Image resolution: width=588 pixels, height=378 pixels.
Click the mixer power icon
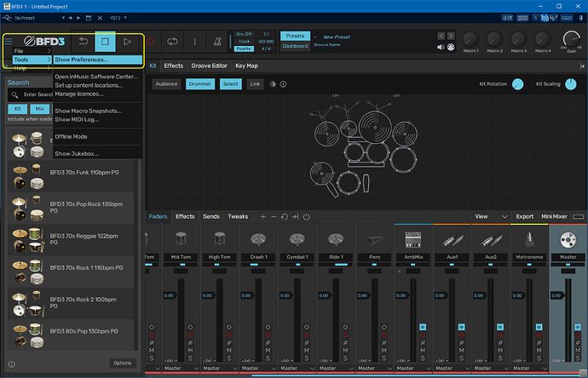click(x=307, y=217)
